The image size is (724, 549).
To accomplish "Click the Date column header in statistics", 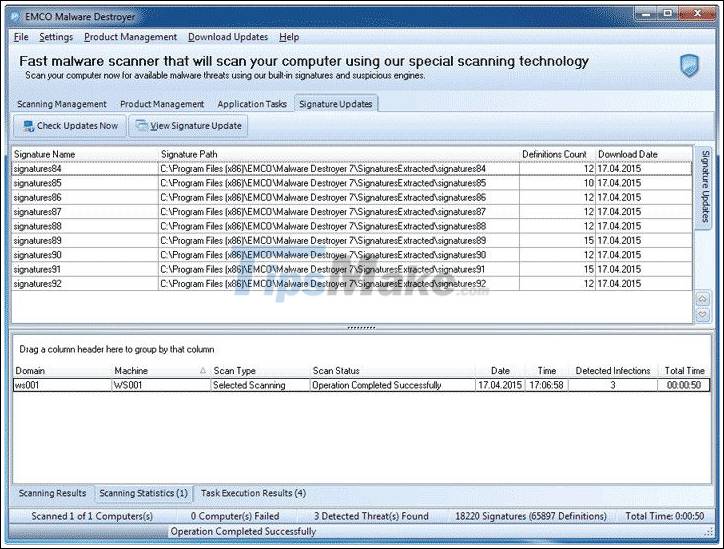I will click(x=500, y=371).
